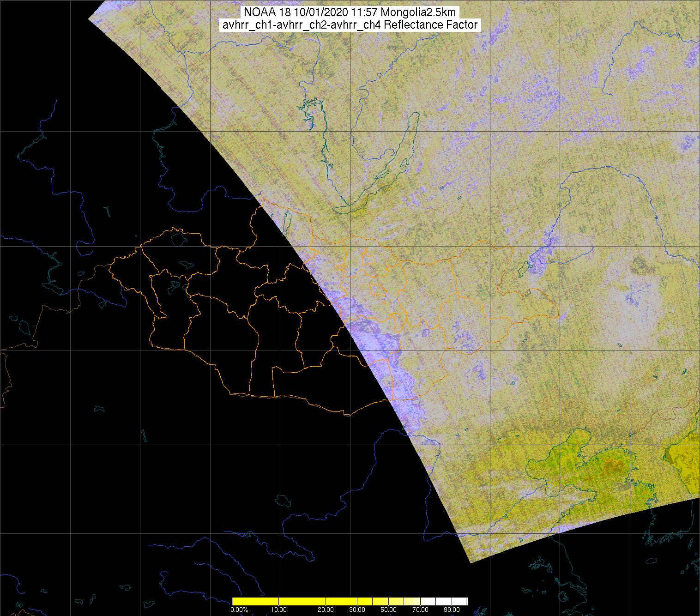Screen dimensions: 700x616
Task: Click the "avhrr_ch1-avhrr_ch2-avhrr_ch4 Reflectance Factor" label
Action: click(x=350, y=25)
